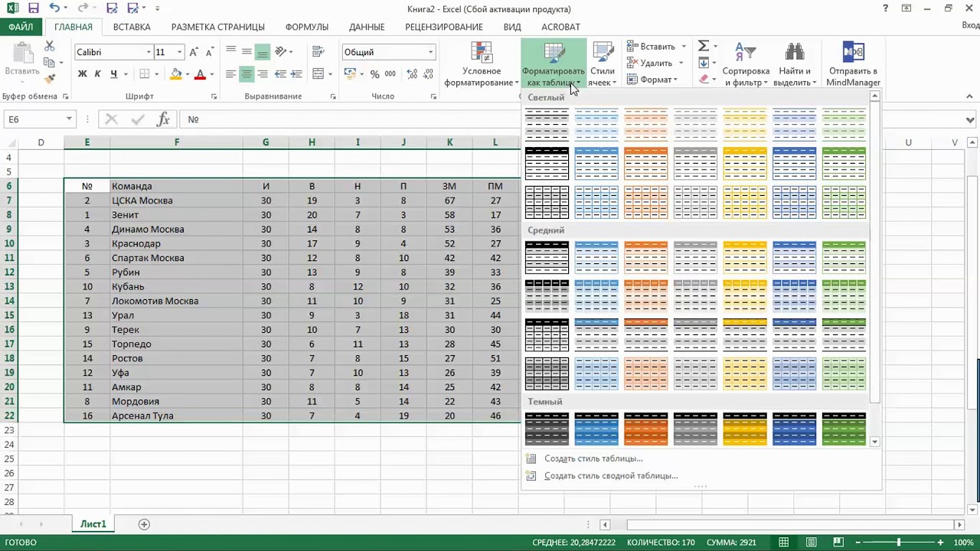Viewport: 980px width, 551px height.
Task: Click the fill color bucket icon
Action: [176, 74]
